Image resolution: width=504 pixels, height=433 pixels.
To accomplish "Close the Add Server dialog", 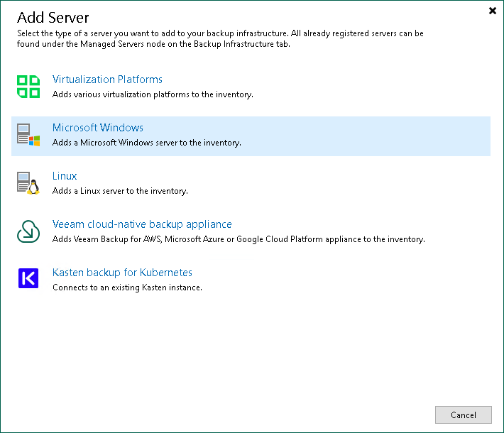I will 493,11.
